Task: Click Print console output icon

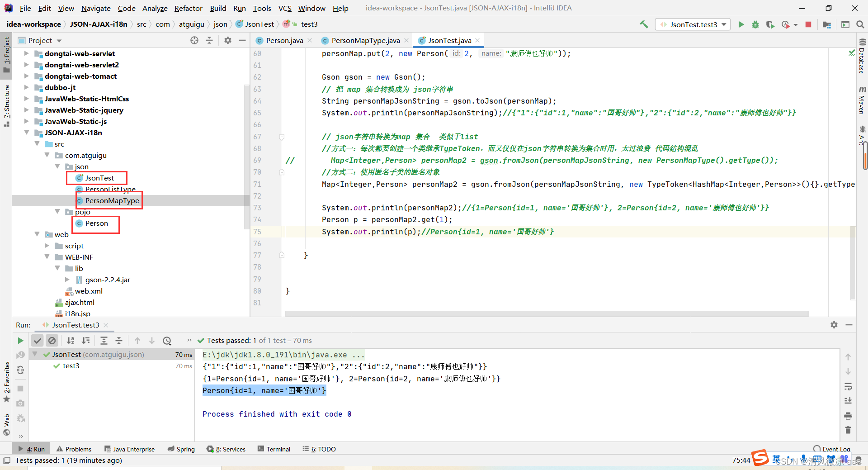Action: coord(848,416)
